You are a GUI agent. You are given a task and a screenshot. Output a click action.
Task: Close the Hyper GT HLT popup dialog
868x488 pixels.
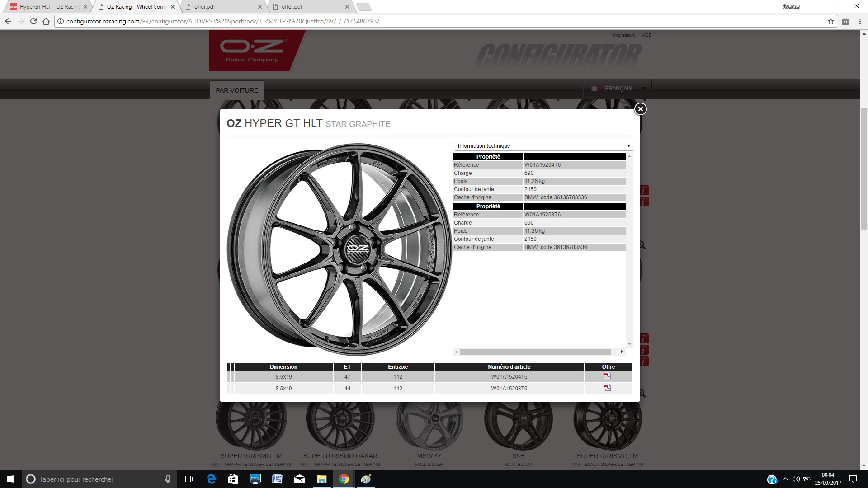[640, 109]
